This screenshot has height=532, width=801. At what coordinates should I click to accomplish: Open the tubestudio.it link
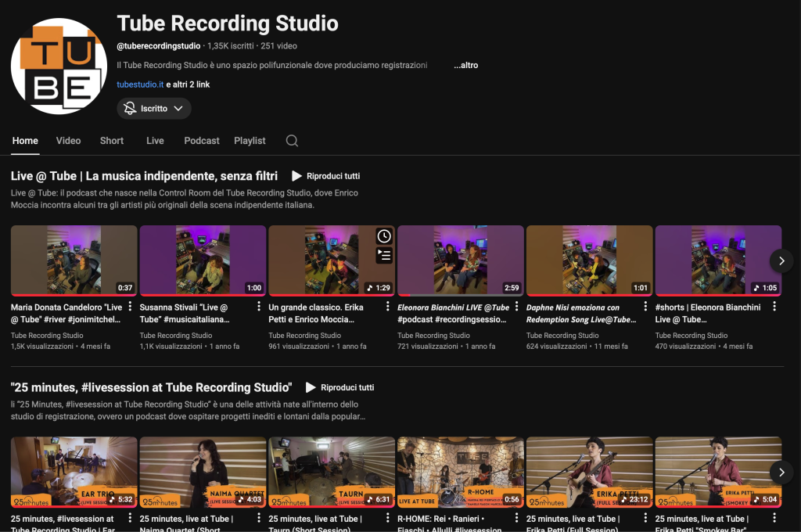[140, 84]
